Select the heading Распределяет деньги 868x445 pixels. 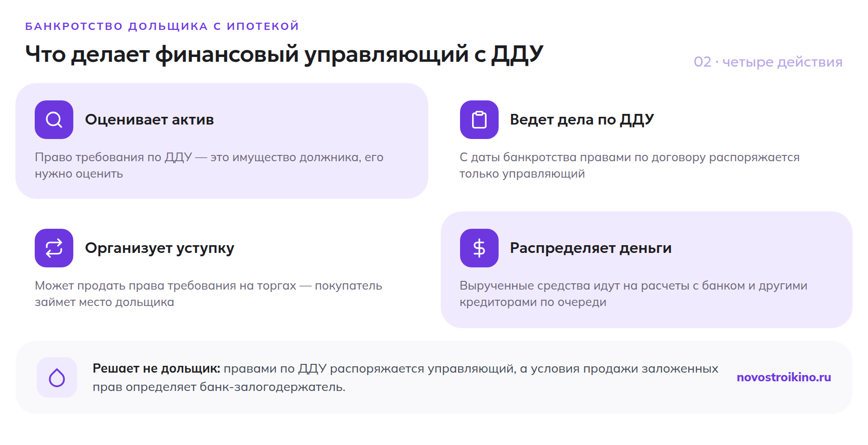click(591, 248)
